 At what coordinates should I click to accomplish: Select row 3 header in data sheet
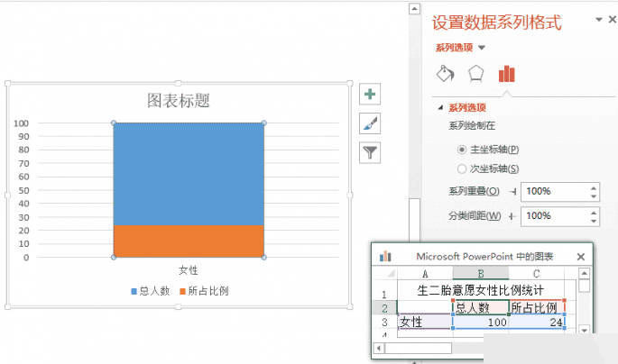click(384, 323)
